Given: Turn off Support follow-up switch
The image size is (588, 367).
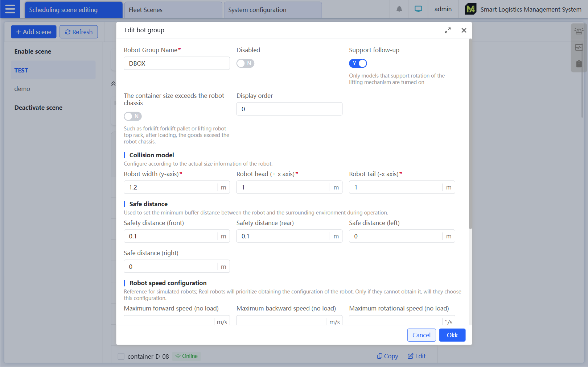Looking at the screenshot, I should tap(358, 63).
